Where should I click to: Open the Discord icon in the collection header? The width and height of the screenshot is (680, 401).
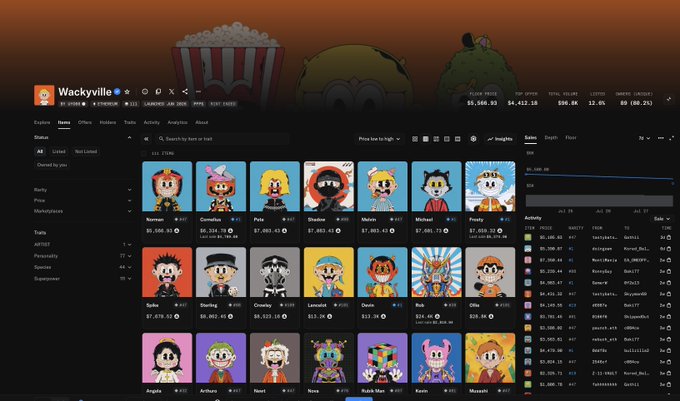pyautogui.click(x=158, y=92)
